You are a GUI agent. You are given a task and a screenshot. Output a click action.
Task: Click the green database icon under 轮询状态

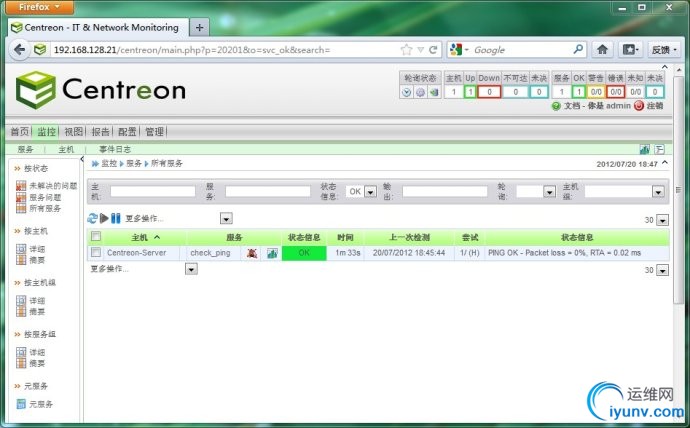coord(434,92)
